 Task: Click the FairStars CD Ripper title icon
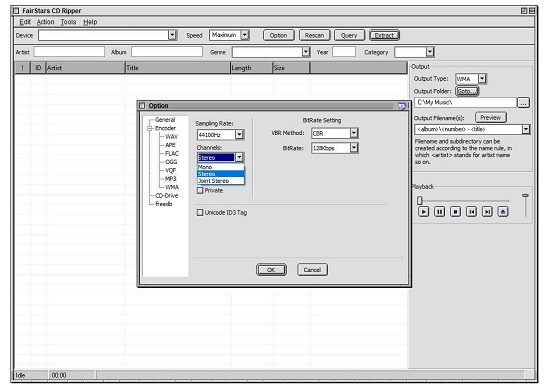tap(16, 11)
